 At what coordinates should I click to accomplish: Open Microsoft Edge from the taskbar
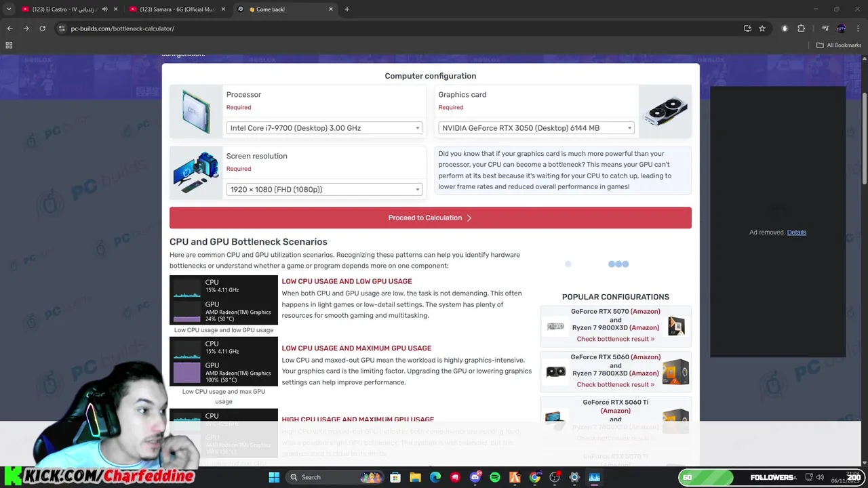[x=435, y=477]
